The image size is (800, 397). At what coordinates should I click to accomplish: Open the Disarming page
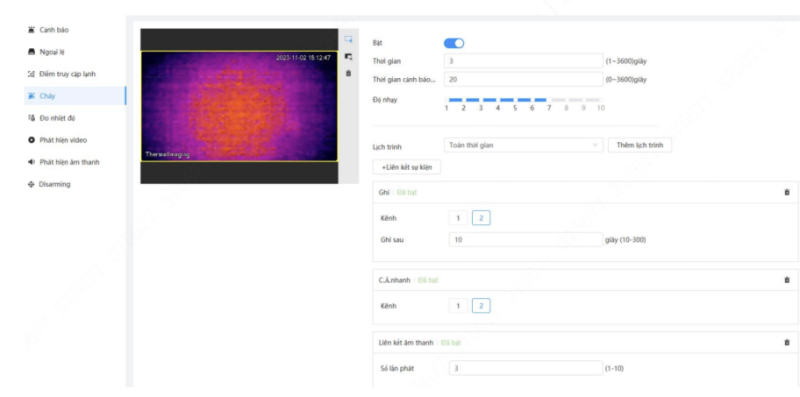[49, 184]
